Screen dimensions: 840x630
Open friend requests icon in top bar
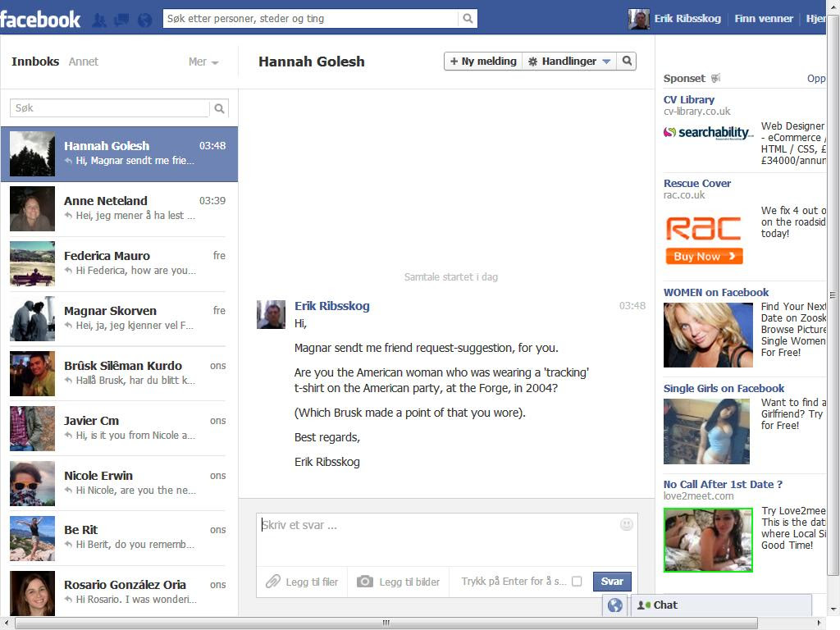pos(99,20)
